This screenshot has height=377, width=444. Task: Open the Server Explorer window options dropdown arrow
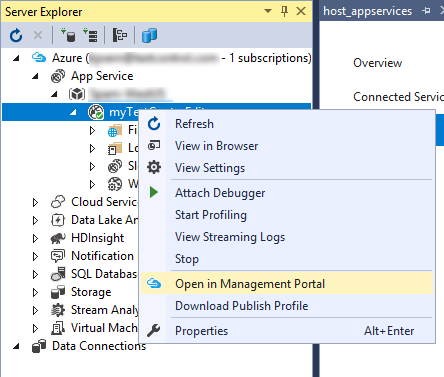coord(268,11)
